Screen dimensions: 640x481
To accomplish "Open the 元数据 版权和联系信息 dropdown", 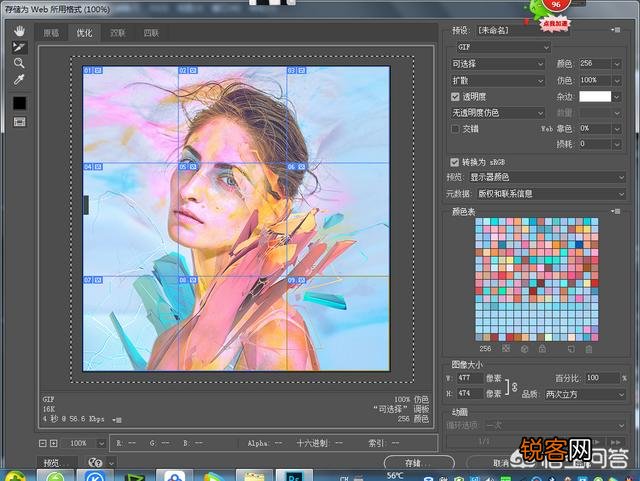I will [551, 194].
